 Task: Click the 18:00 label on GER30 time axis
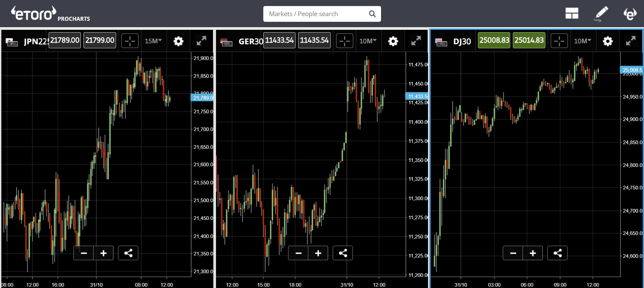tap(295, 285)
